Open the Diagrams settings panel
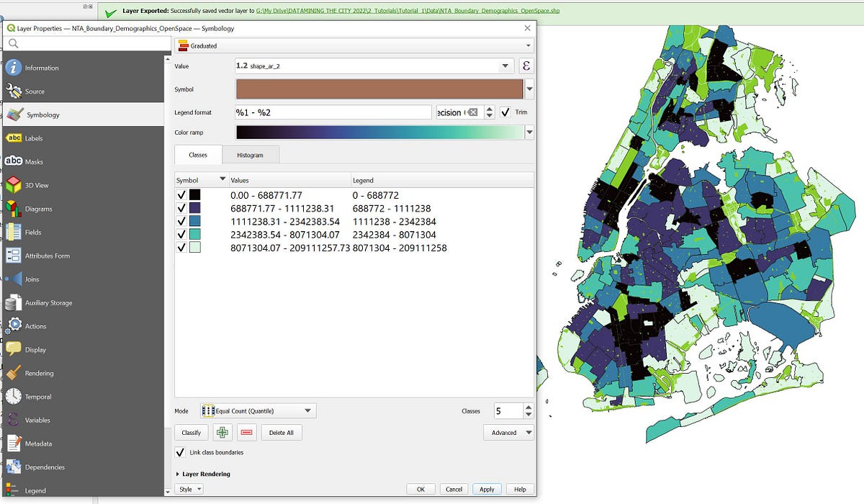The image size is (864, 504). [x=43, y=208]
